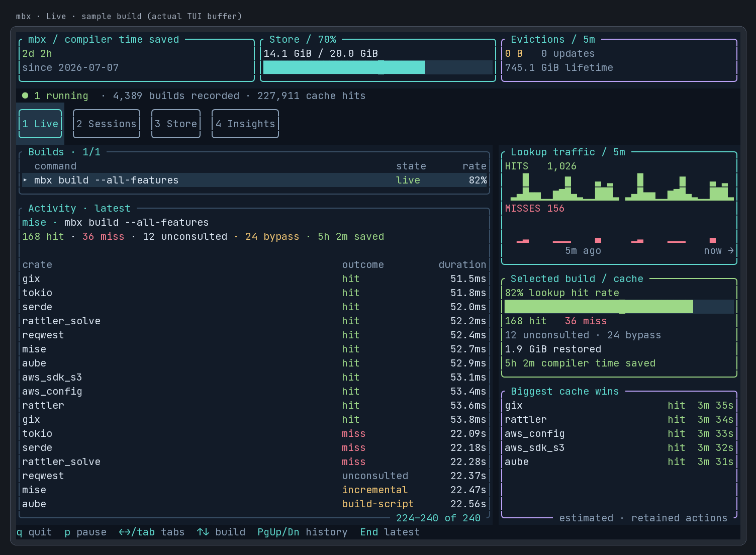
Task: Click the '224-240 of 240' pagination text
Action: pyautogui.click(x=438, y=518)
